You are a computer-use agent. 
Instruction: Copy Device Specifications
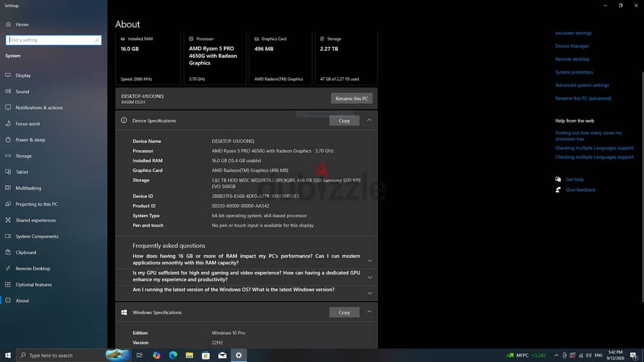click(x=344, y=121)
